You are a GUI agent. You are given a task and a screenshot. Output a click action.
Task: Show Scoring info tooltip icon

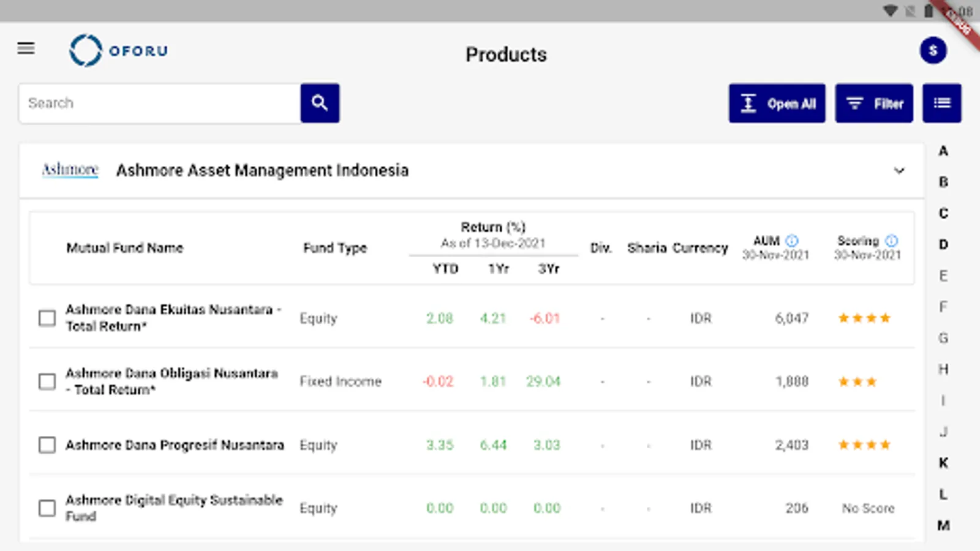tap(892, 241)
